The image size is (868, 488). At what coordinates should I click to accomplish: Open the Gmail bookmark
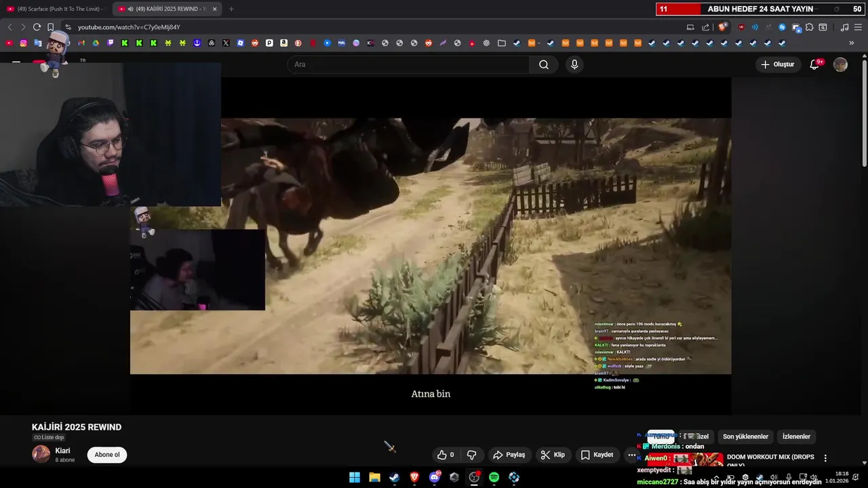(81, 43)
